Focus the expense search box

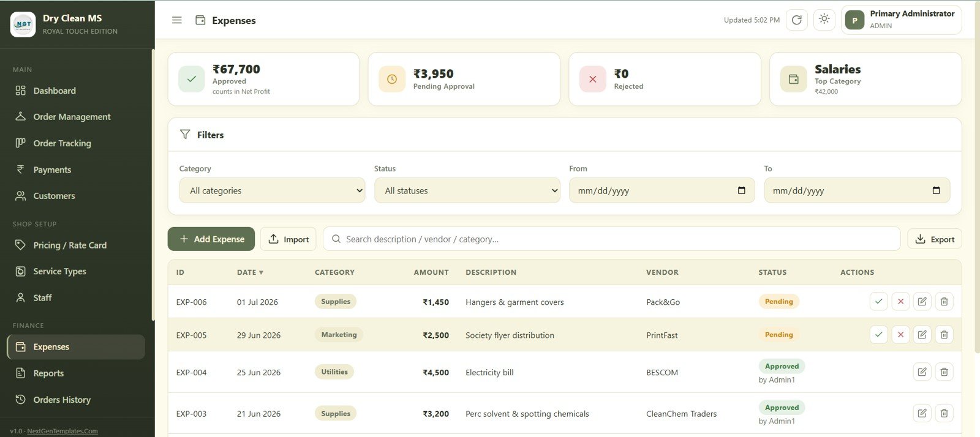(612, 239)
